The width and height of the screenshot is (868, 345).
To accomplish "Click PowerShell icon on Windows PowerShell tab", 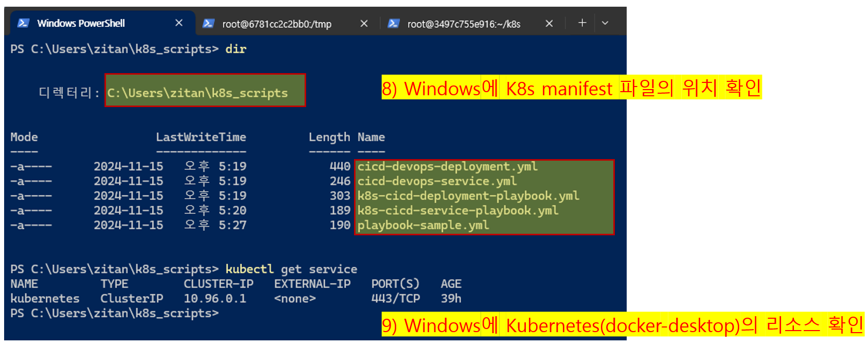I will click(23, 23).
